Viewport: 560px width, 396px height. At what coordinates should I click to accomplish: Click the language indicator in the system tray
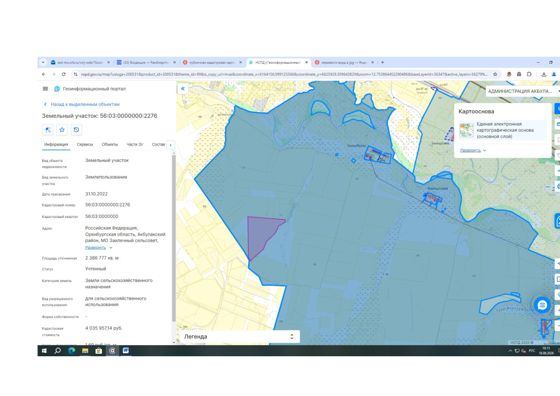click(x=532, y=351)
